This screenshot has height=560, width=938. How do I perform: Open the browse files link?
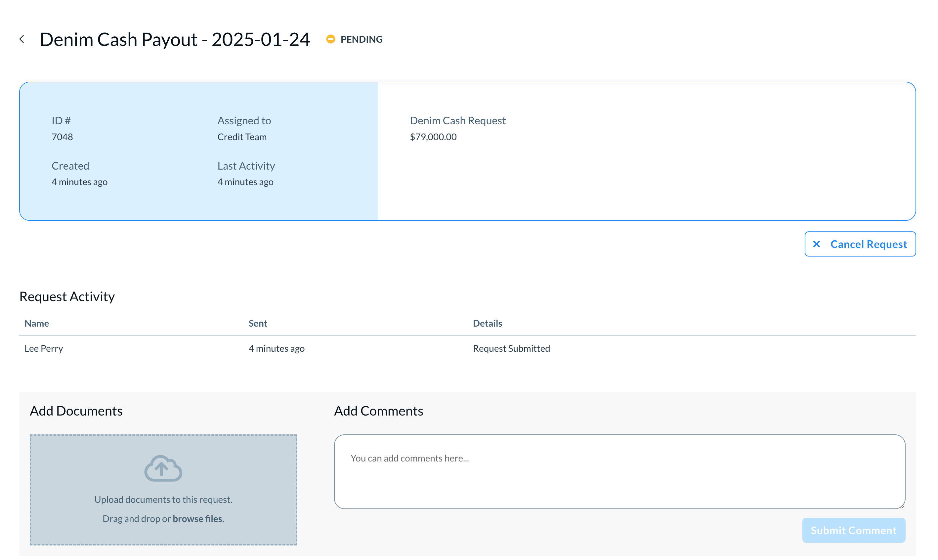[197, 519]
